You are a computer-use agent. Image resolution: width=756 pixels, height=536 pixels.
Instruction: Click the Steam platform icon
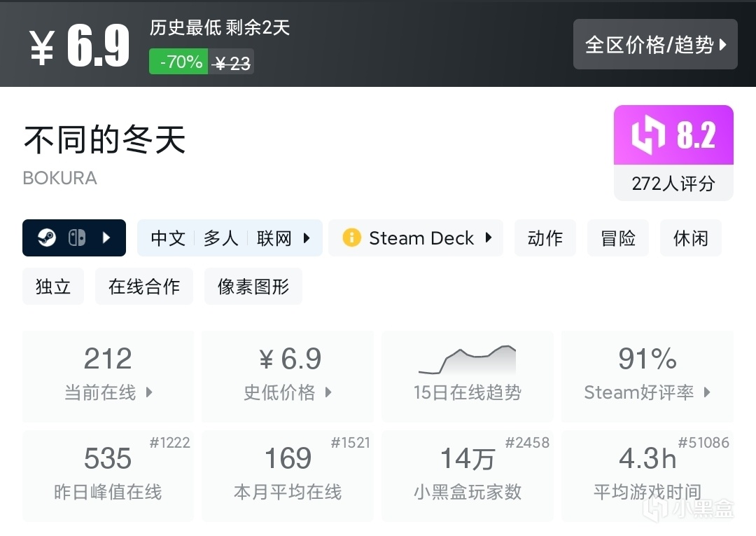47,238
